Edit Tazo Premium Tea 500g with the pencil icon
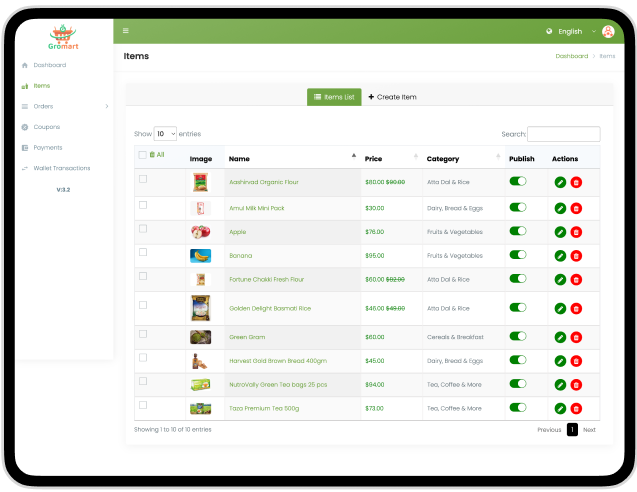This screenshot has height=492, width=637. point(560,408)
